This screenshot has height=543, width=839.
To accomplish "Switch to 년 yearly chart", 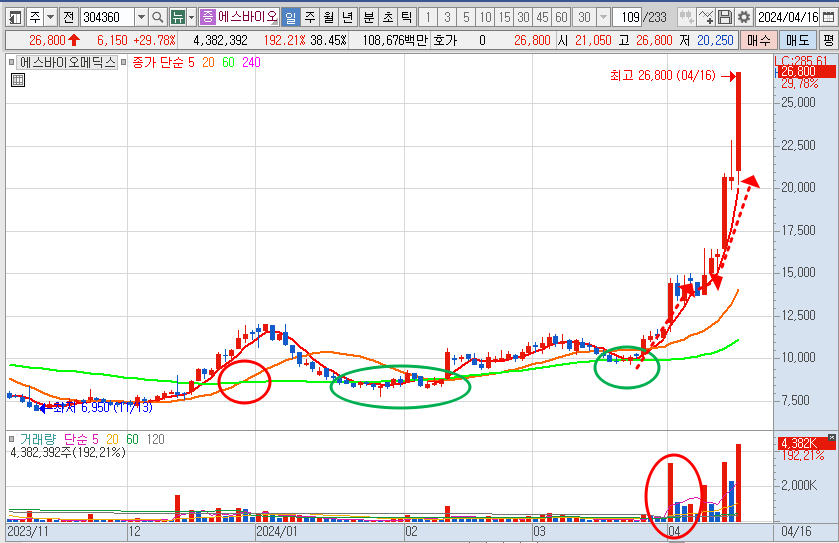I will pos(348,18).
